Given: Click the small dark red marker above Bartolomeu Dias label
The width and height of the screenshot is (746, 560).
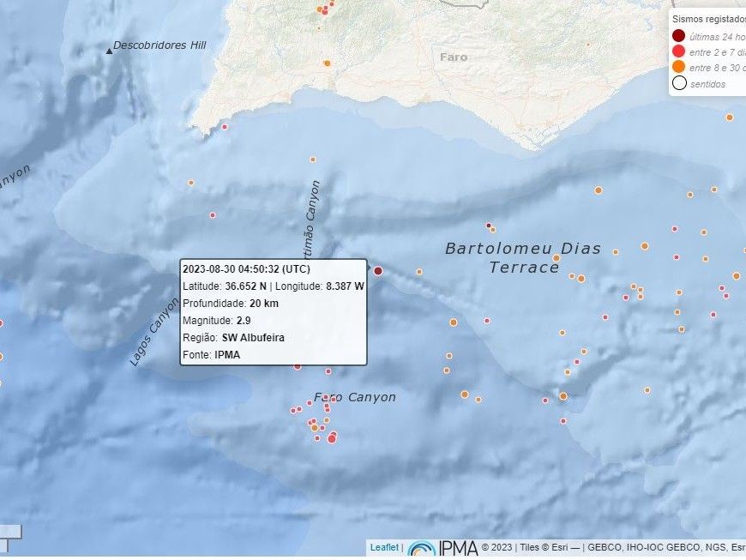Looking at the screenshot, I should pos(488,226).
